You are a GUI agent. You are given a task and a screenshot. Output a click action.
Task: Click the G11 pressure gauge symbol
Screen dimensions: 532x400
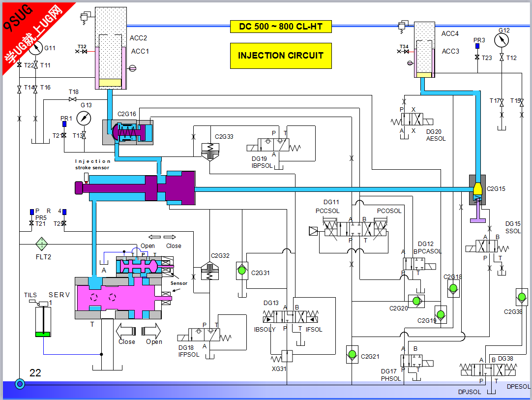35,48
